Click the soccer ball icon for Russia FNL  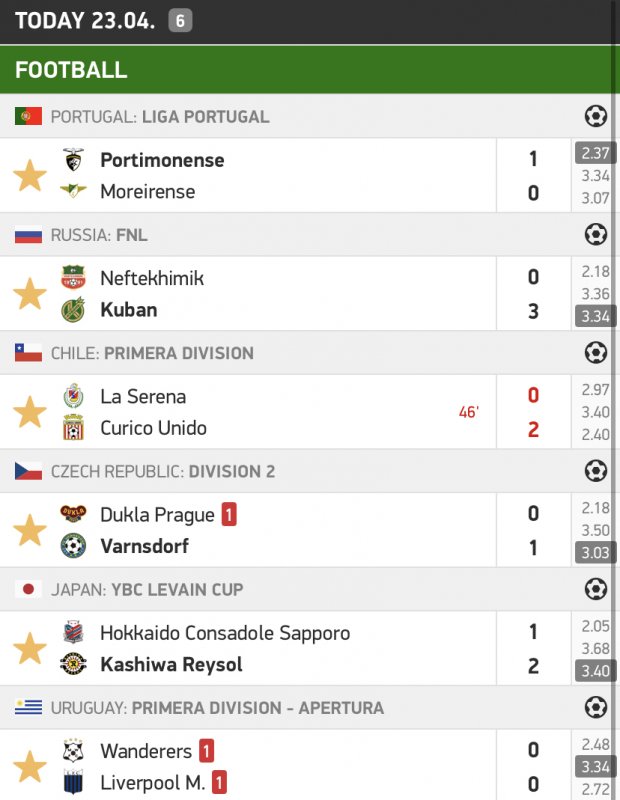pyautogui.click(x=596, y=235)
